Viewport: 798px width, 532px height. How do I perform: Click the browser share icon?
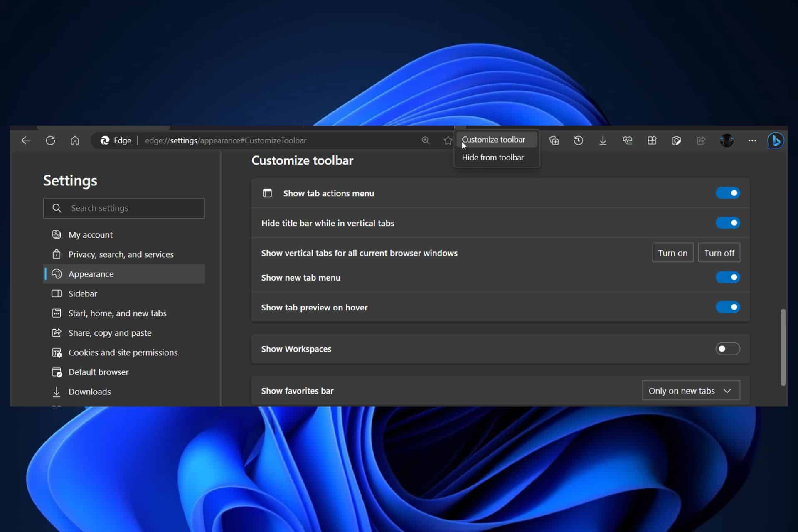click(x=701, y=140)
